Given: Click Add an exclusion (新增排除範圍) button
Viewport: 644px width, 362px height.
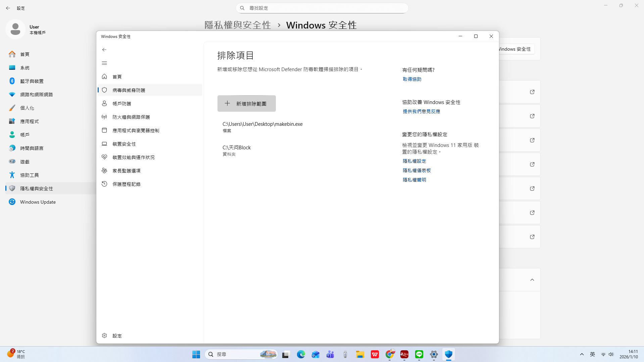Looking at the screenshot, I should click(x=247, y=104).
